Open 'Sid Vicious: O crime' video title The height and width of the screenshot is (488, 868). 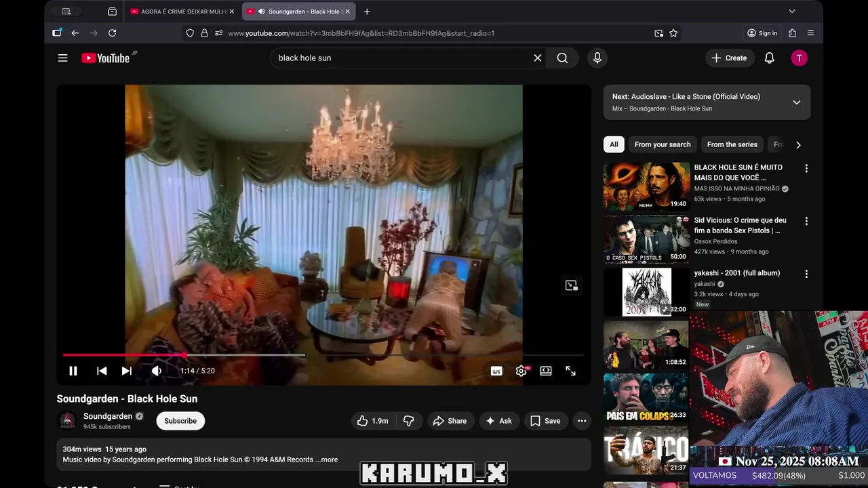tap(741, 226)
